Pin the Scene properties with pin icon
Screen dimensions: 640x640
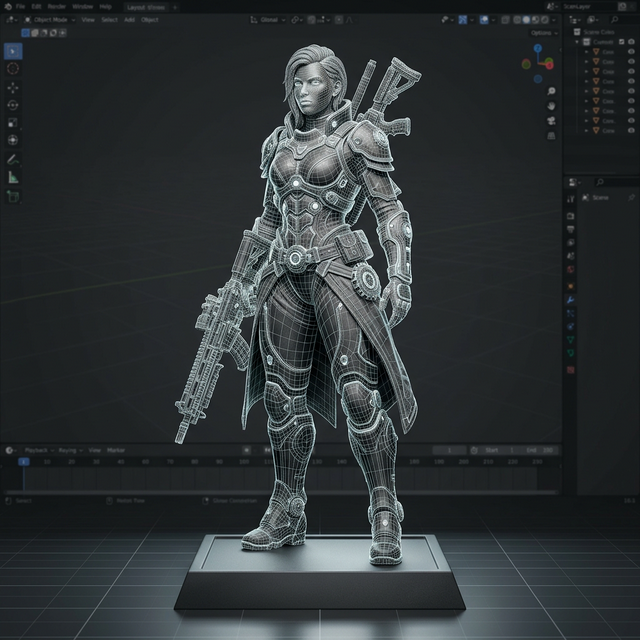631,198
